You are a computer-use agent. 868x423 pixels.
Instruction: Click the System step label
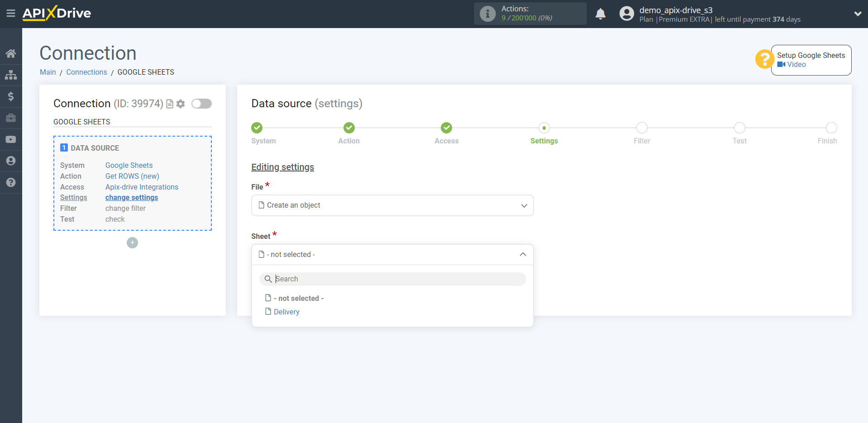pyautogui.click(x=263, y=141)
